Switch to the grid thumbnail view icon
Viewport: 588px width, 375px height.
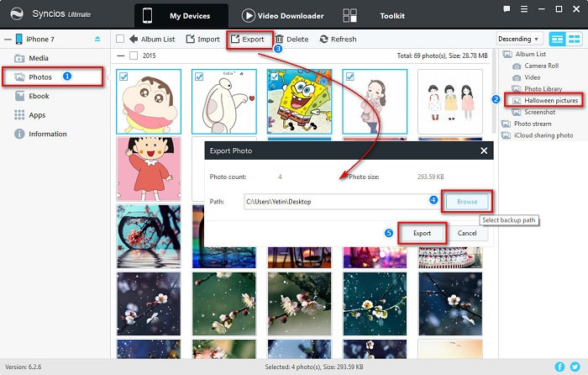(574, 39)
